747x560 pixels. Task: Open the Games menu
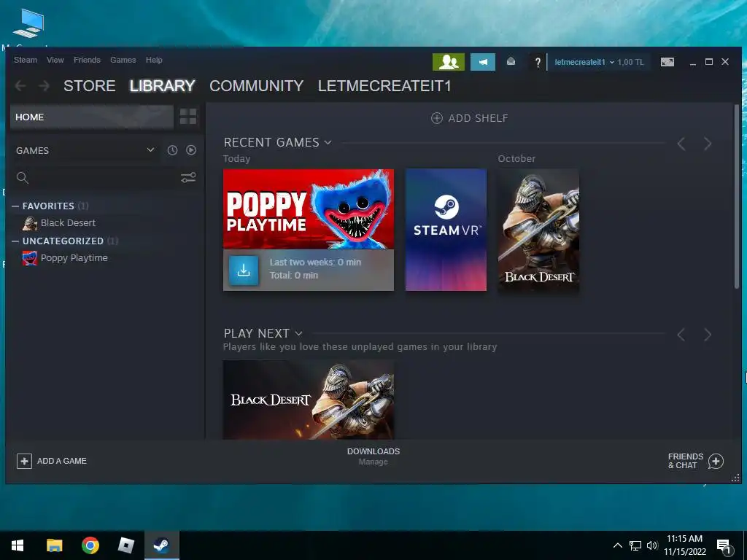pos(123,60)
